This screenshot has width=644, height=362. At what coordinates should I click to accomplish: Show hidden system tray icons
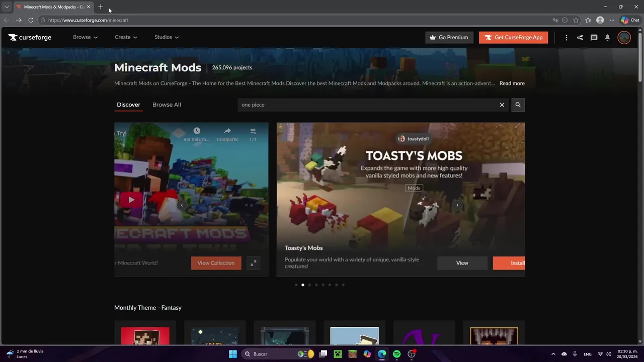(553, 354)
